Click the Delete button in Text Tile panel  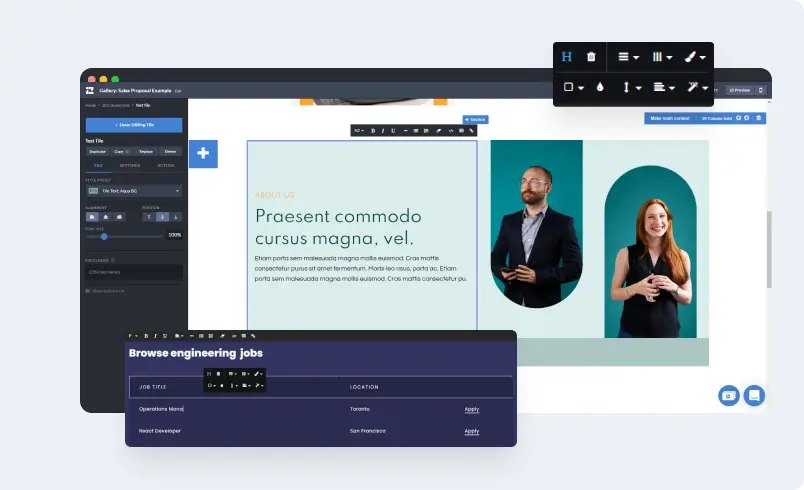[x=170, y=152]
